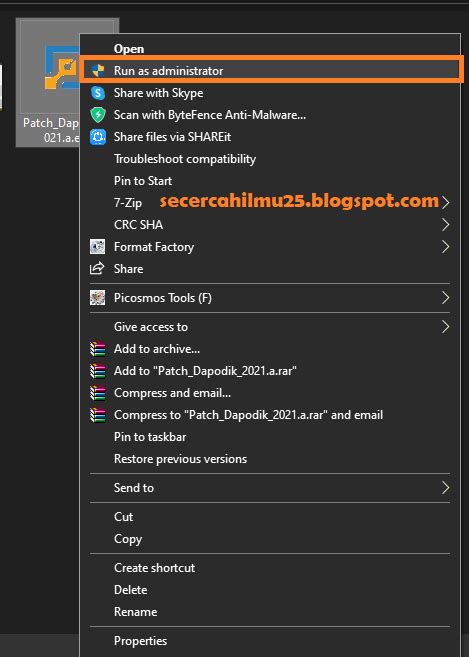
Task: Expand the Send to submenu arrow
Action: 446,488
